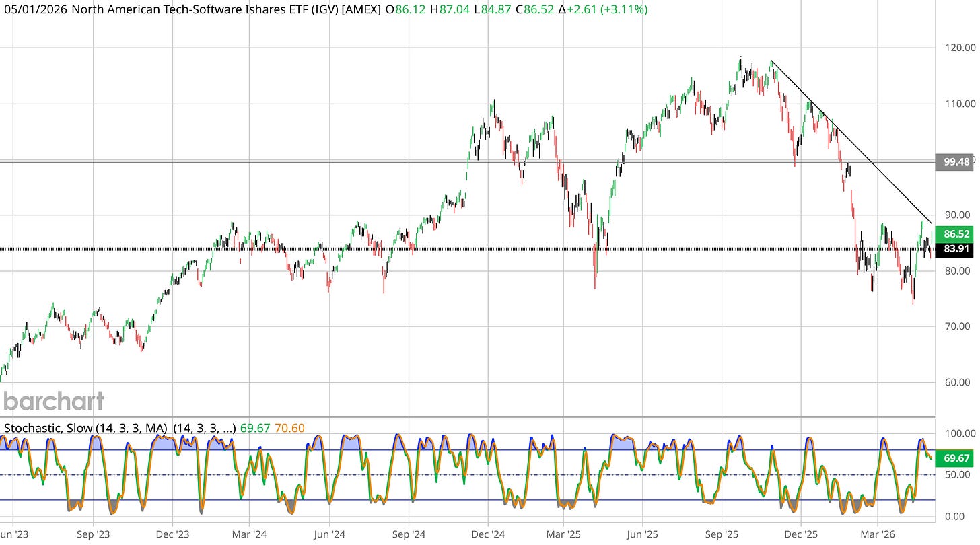Screen dimensions: 980x545
Task: Click the "80.00" price axis label
Action: pyautogui.click(x=956, y=270)
